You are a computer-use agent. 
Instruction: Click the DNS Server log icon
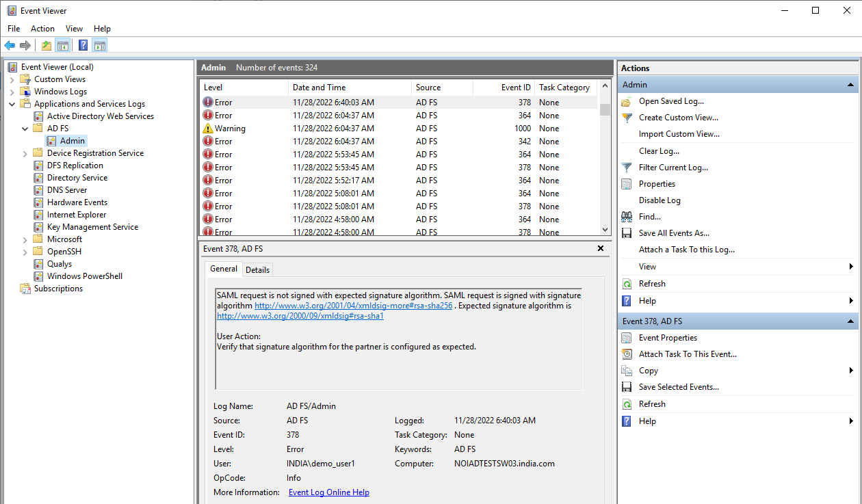[x=38, y=190]
